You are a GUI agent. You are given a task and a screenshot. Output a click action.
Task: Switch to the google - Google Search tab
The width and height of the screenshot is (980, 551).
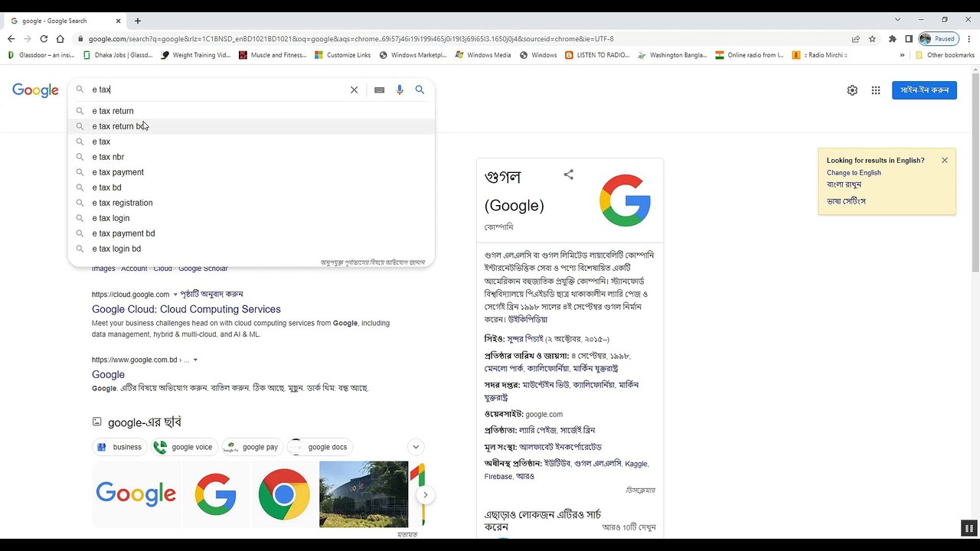[64, 21]
